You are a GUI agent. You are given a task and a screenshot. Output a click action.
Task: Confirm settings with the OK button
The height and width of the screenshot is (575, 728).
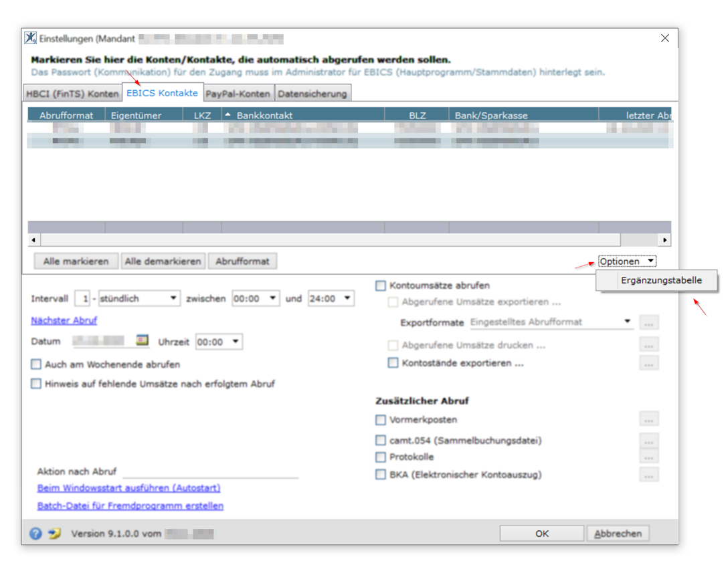pyautogui.click(x=542, y=534)
